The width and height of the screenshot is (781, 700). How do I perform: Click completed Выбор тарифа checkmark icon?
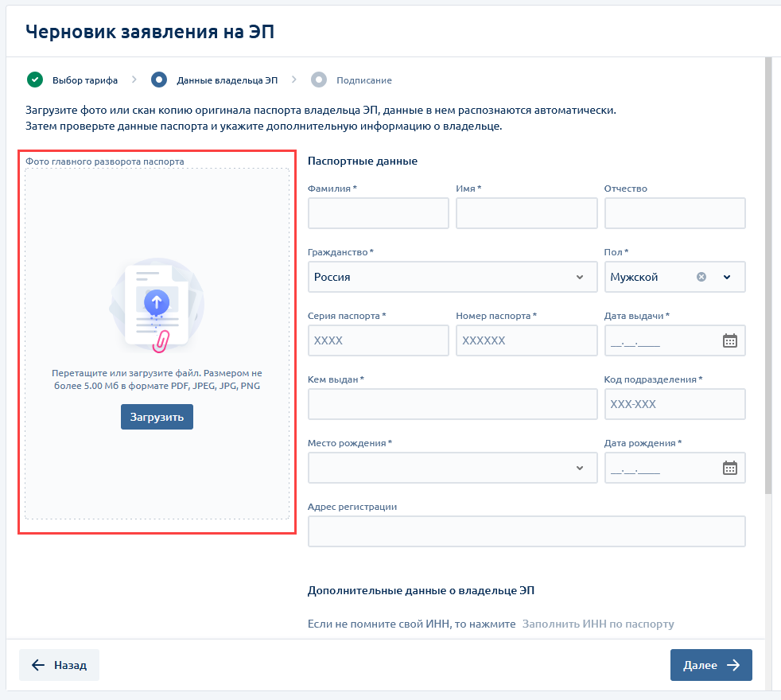[34, 80]
